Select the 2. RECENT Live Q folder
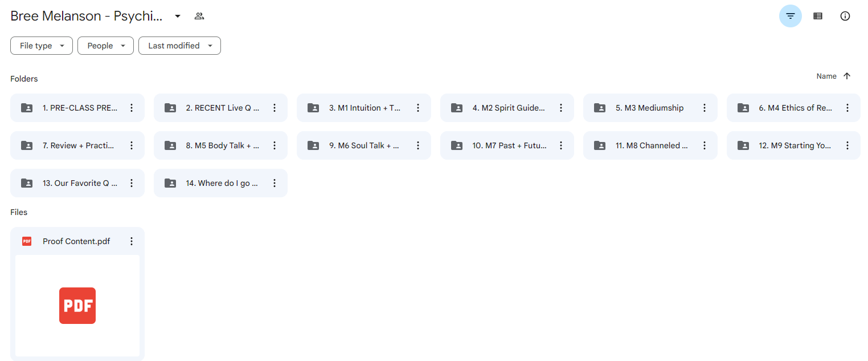The width and height of the screenshot is (868, 361). [x=221, y=108]
